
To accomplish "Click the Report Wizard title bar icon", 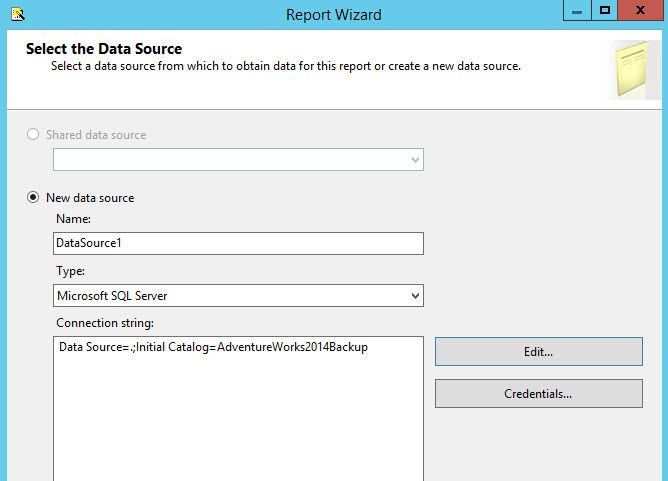I will pyautogui.click(x=17, y=14).
